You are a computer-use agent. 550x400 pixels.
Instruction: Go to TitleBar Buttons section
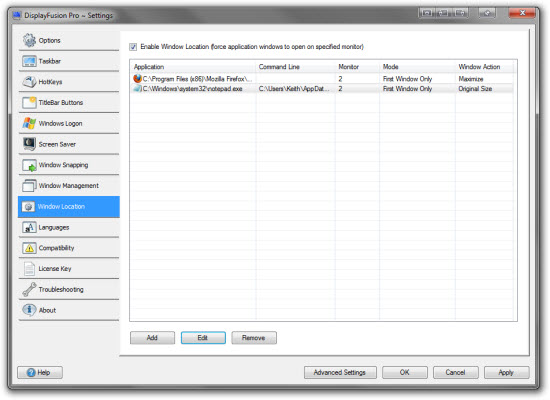click(x=69, y=102)
